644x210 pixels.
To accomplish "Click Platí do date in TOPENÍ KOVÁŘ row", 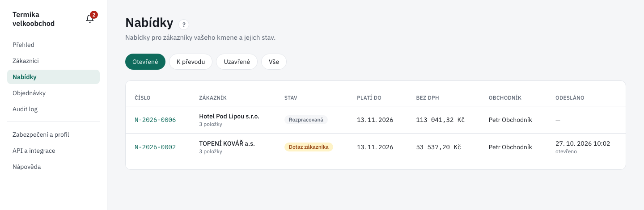I will tap(375, 147).
